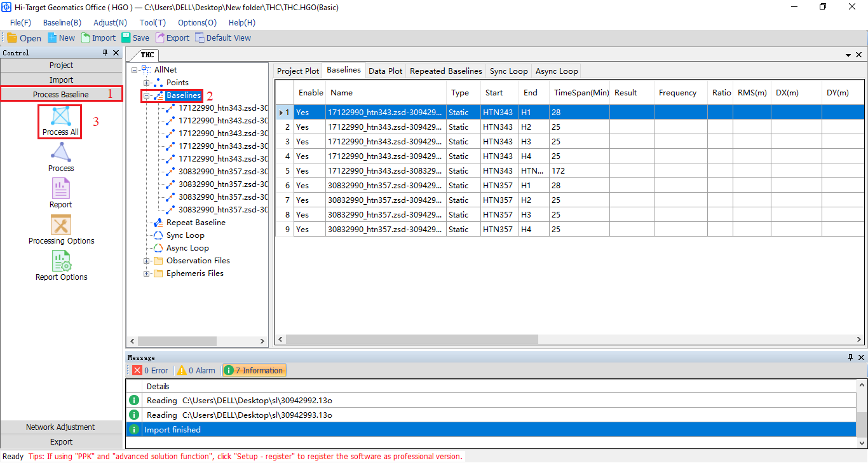Toggle the 0 Error message filter
Image resolution: width=868 pixels, height=463 pixels.
[x=150, y=370]
